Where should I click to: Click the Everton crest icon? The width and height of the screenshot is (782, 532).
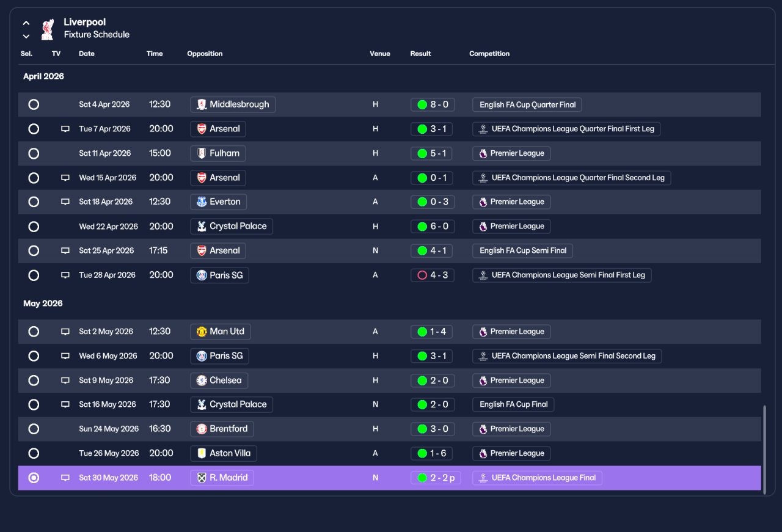click(202, 202)
